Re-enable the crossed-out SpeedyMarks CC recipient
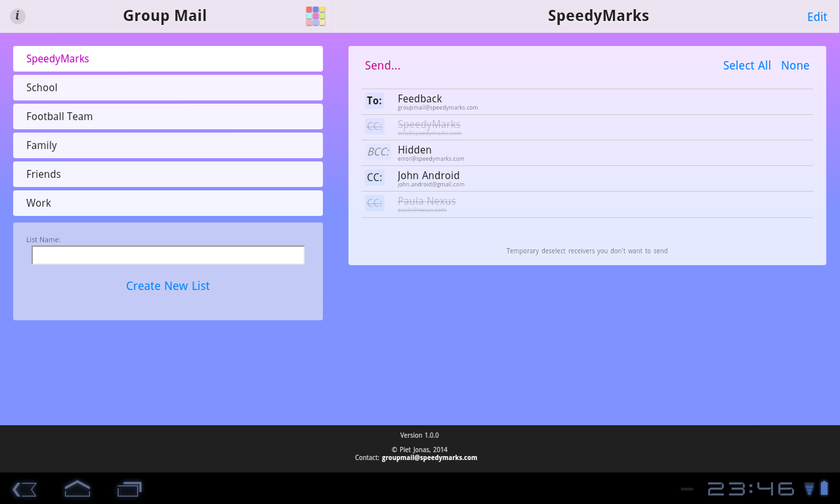This screenshot has width=840, height=504. (587, 127)
